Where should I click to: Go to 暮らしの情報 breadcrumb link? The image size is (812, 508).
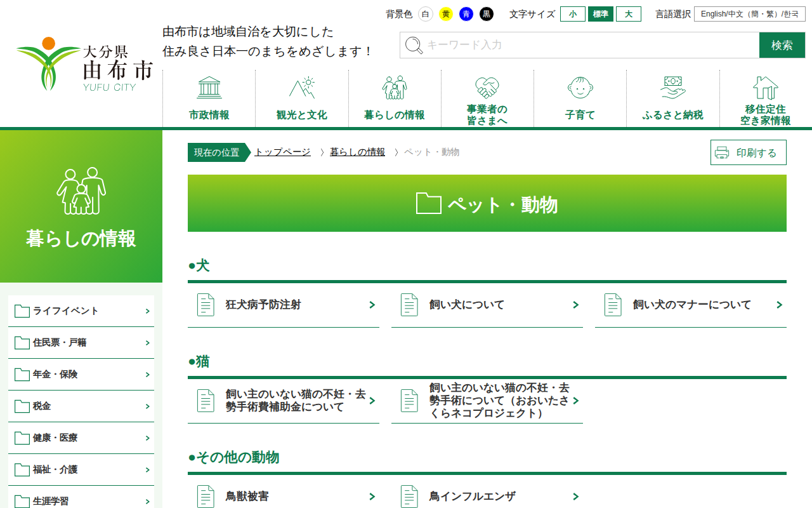(357, 152)
